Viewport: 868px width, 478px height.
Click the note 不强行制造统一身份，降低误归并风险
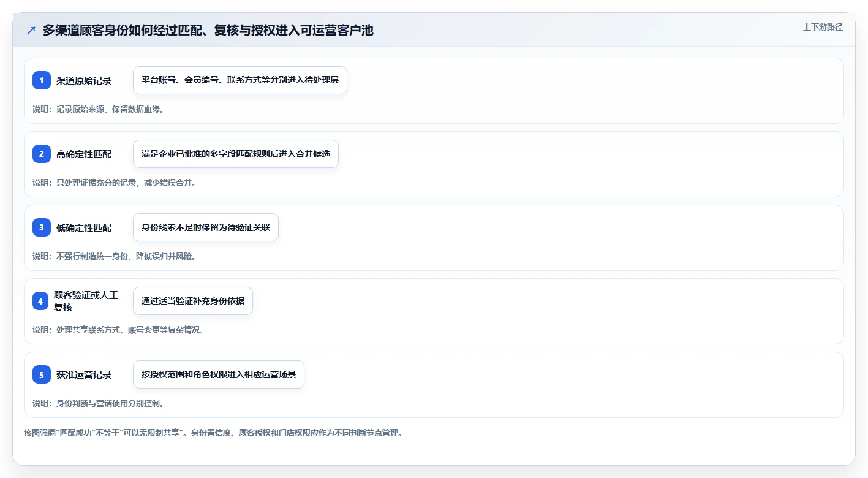[115, 256]
